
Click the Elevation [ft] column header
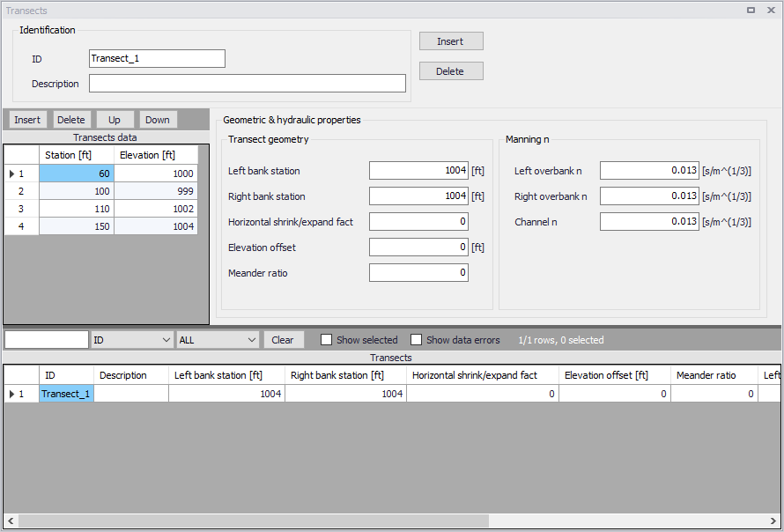pyautogui.click(x=156, y=155)
